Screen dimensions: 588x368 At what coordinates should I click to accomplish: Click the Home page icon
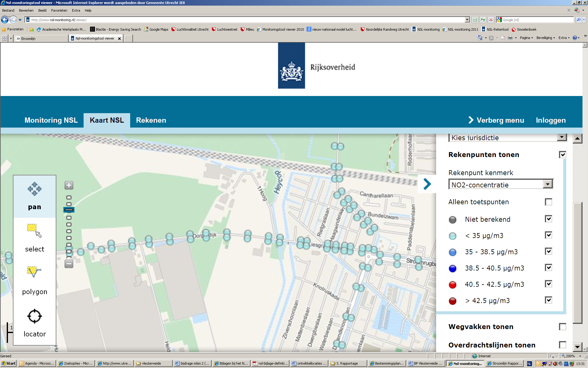coord(480,38)
